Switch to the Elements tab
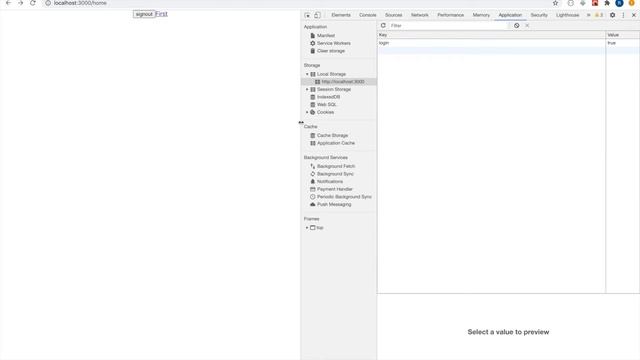Image resolution: width=640 pixels, height=360 pixels. tap(341, 15)
